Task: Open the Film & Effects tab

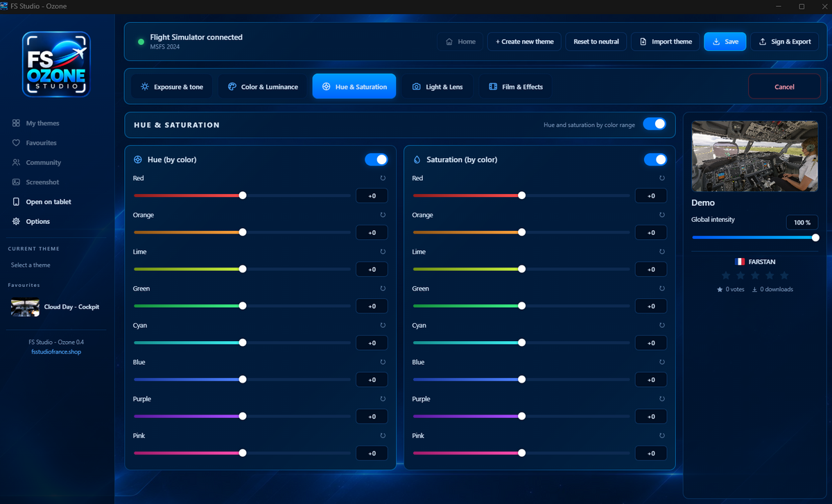Action: [x=516, y=87]
